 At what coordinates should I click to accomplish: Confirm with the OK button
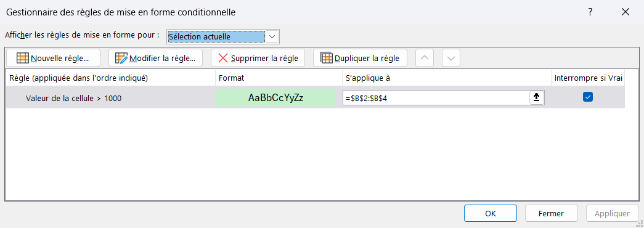point(491,214)
